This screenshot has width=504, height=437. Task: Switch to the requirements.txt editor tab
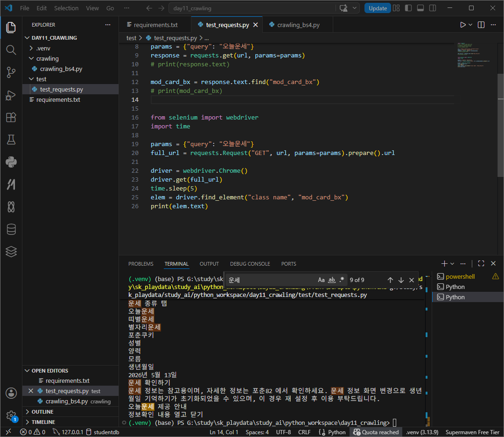pos(155,25)
